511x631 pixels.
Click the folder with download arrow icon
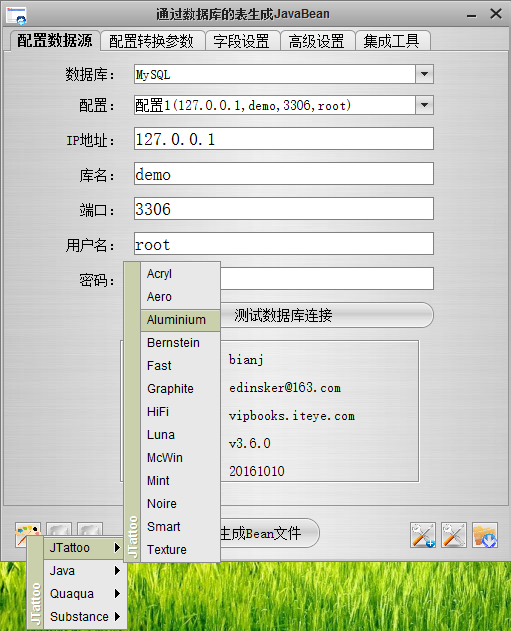pos(484,535)
